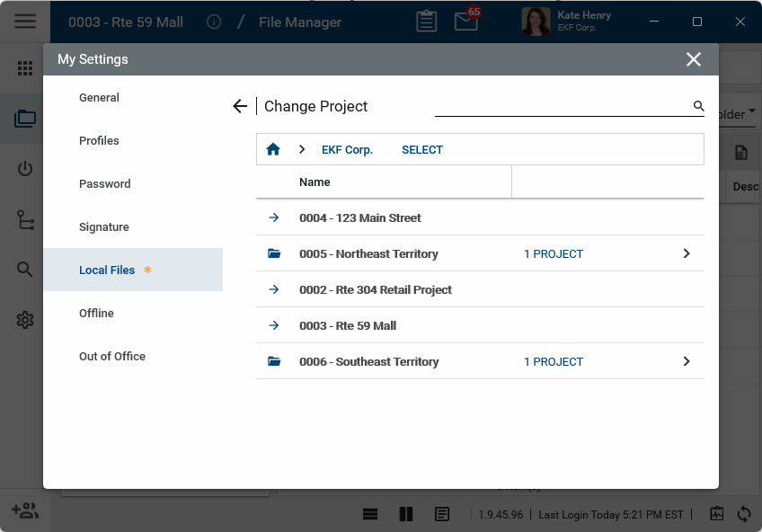Switch to the Signature settings tab
The width and height of the screenshot is (762, 532).
(x=104, y=227)
